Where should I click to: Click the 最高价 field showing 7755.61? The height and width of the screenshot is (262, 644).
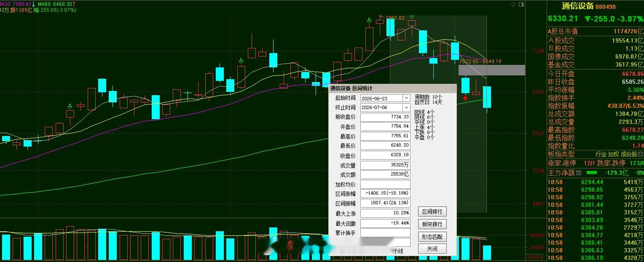tap(385, 136)
